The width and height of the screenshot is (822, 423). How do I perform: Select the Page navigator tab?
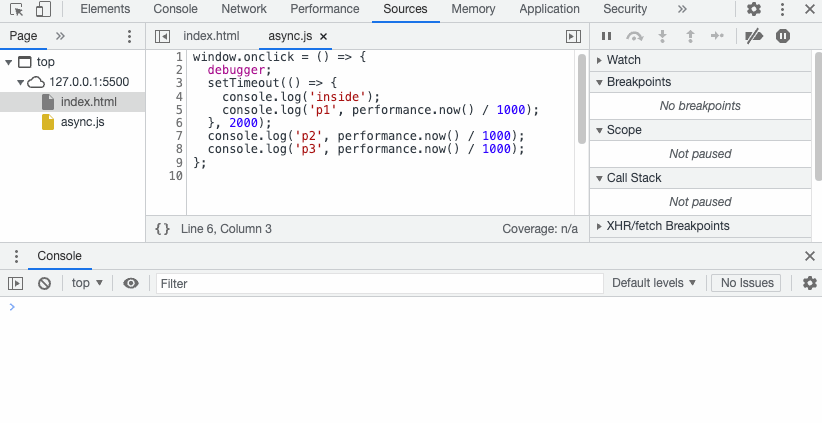(23, 36)
